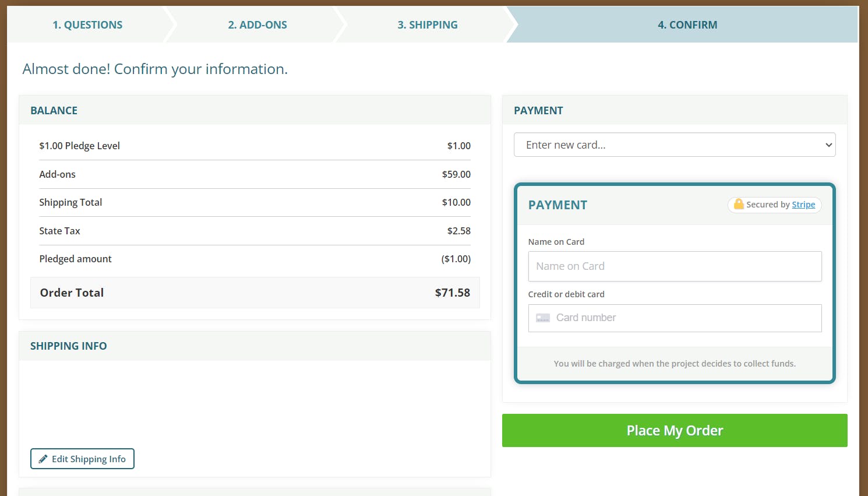Switch to the 2. Add-ons step

[x=257, y=25]
